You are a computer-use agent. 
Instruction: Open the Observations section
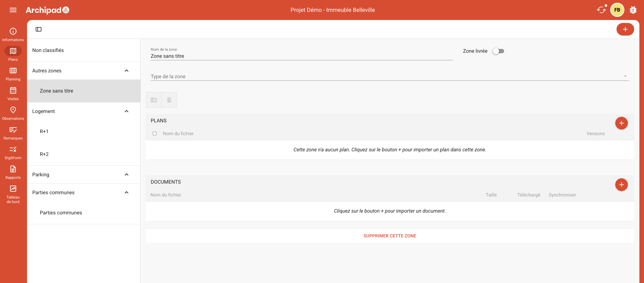[x=13, y=113]
